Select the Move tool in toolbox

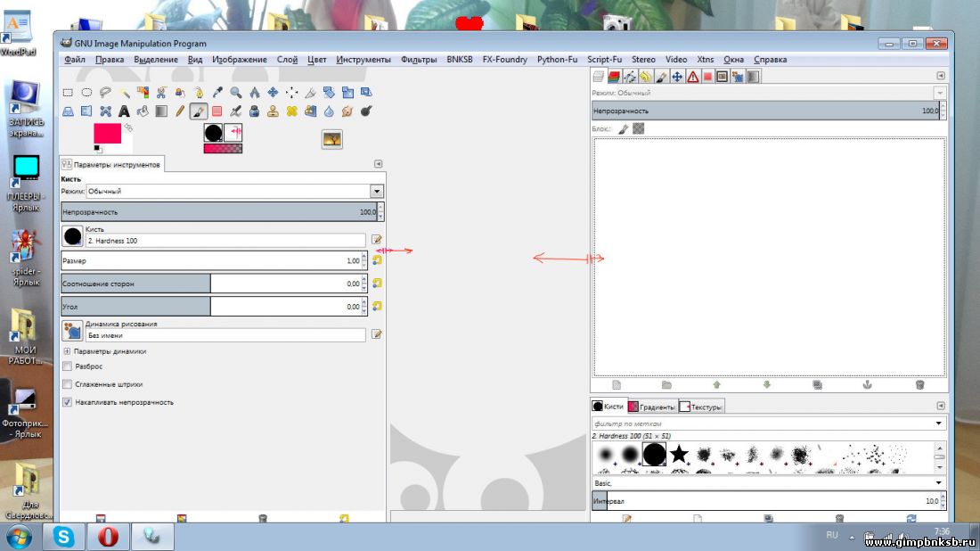[274, 93]
